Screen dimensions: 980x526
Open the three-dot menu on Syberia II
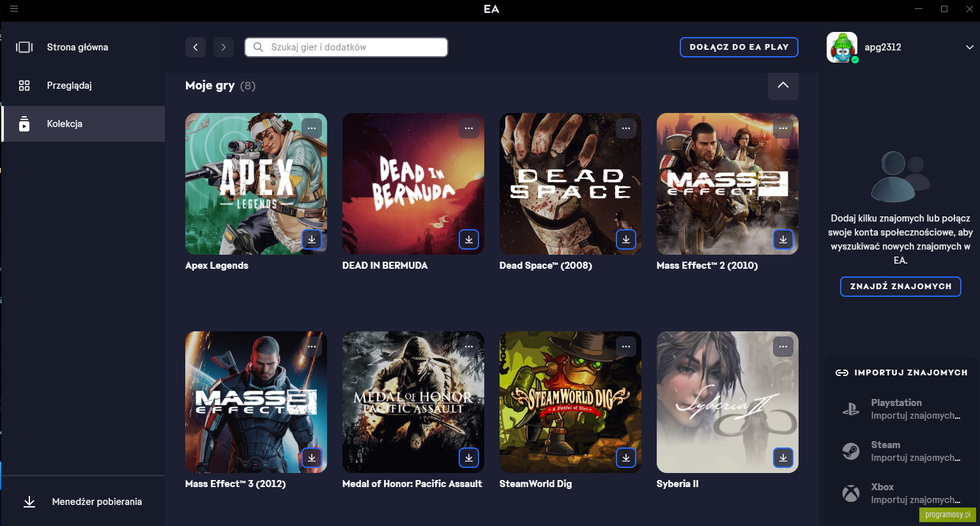(x=783, y=347)
